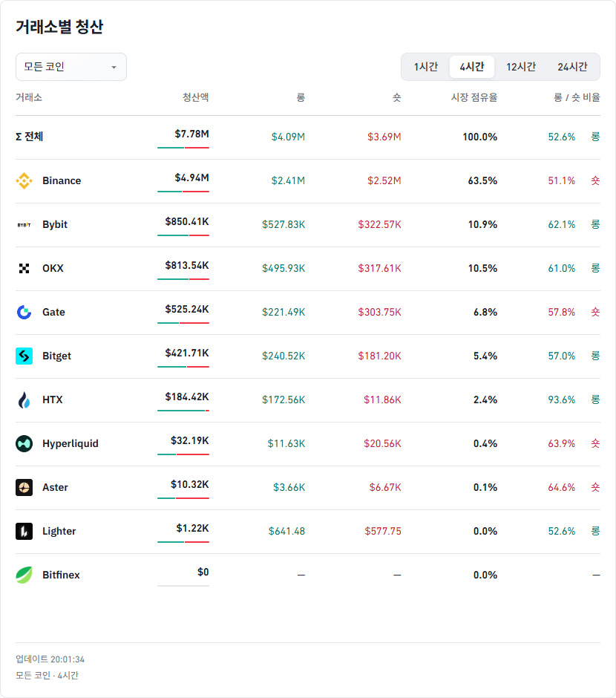Click the Lighter exchange name
The image size is (616, 698).
point(59,531)
